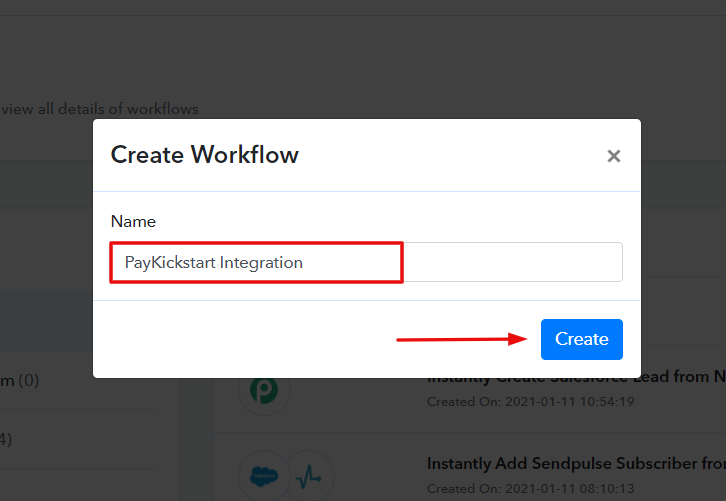Select the sidebar folder ending in 4)
The image size is (726, 501).
tap(8, 438)
